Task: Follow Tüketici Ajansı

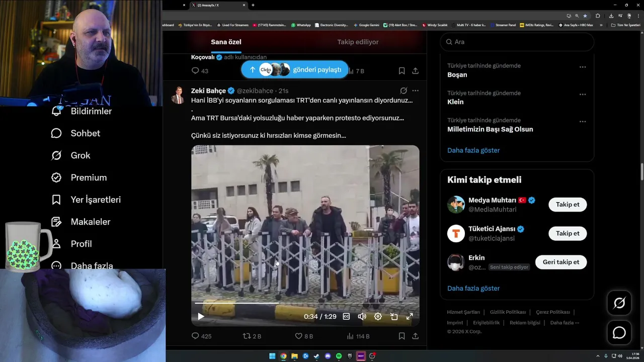Action: [568, 233]
